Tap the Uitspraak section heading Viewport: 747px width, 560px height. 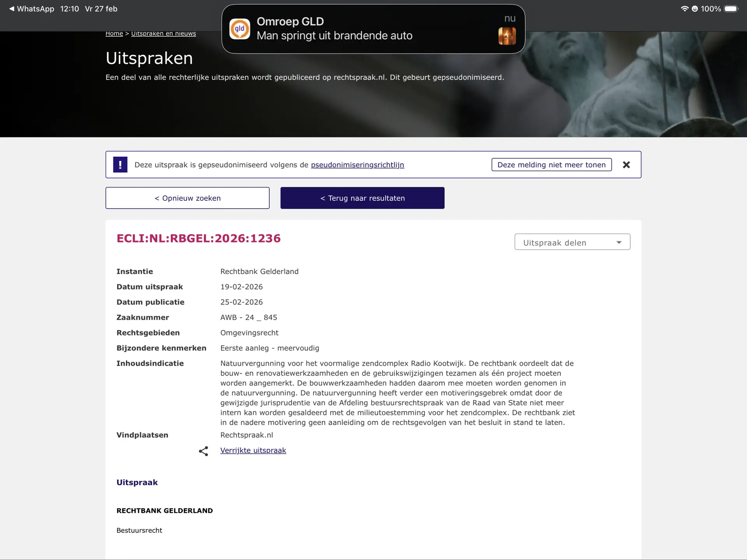click(x=137, y=483)
